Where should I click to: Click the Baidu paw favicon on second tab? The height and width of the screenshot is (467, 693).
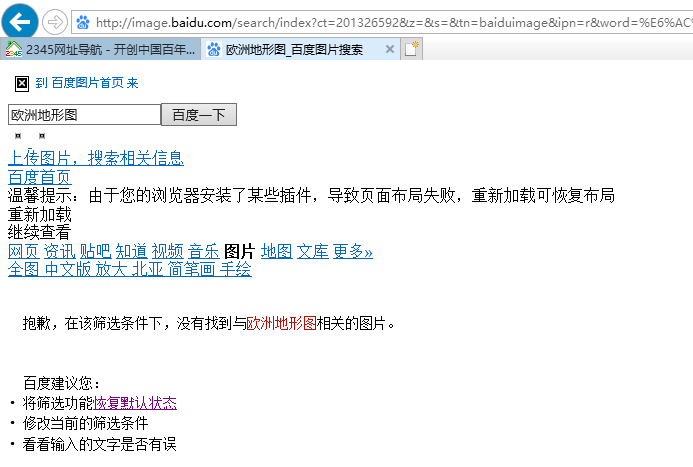point(214,49)
